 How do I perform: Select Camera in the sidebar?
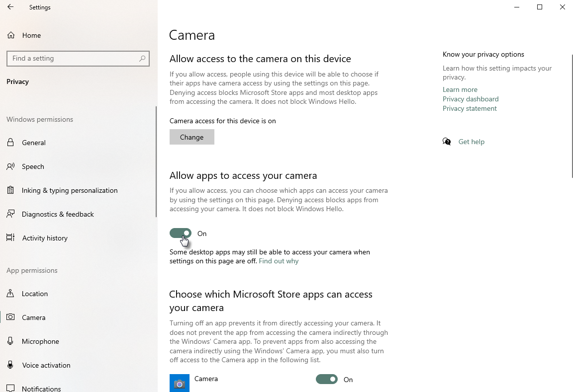[x=34, y=317]
